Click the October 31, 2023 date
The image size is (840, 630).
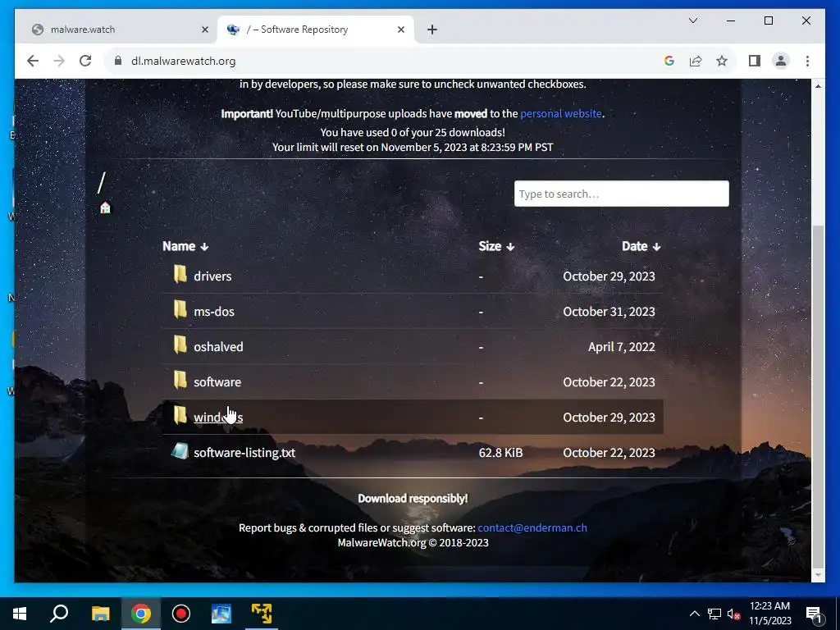[609, 311]
